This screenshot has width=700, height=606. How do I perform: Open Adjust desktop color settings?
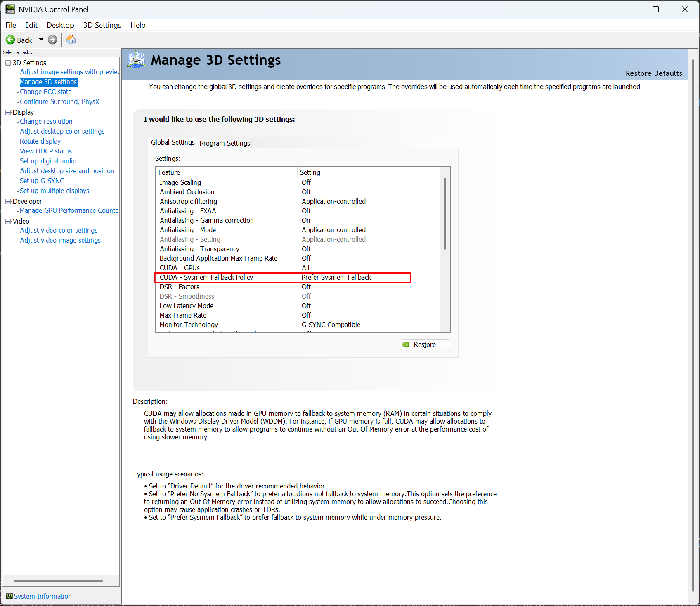pos(62,131)
